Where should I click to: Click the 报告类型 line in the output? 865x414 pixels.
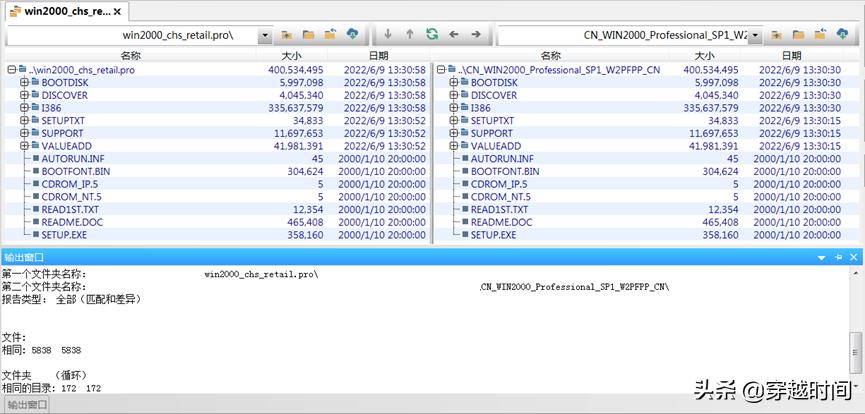point(72,300)
